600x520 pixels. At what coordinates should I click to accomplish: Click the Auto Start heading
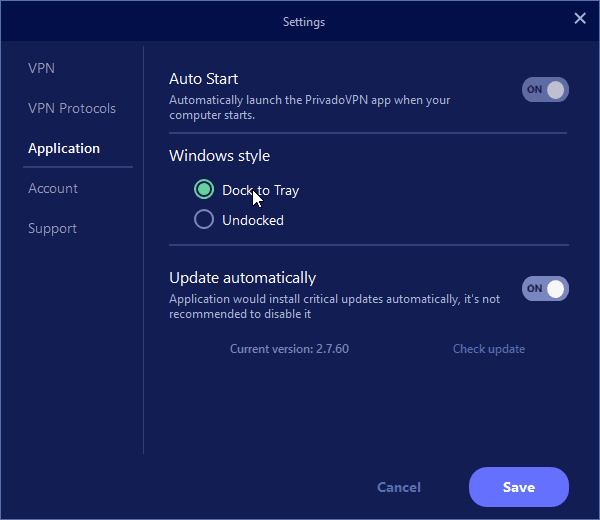point(203,79)
